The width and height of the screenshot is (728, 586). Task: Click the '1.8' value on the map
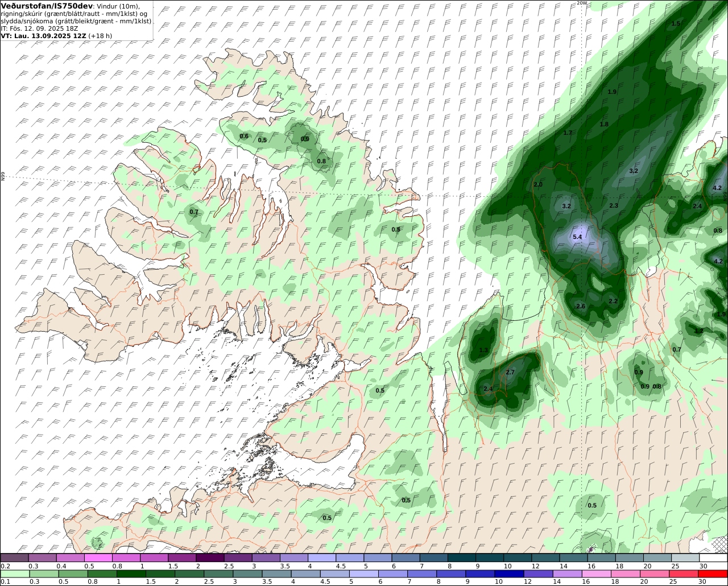(604, 124)
